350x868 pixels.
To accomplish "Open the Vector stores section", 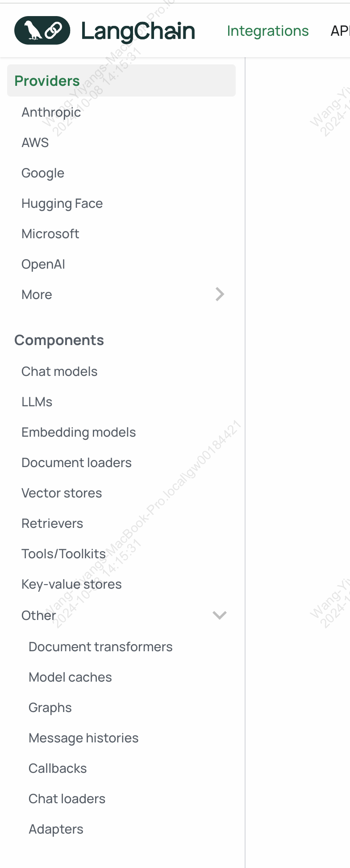I will coord(62,493).
